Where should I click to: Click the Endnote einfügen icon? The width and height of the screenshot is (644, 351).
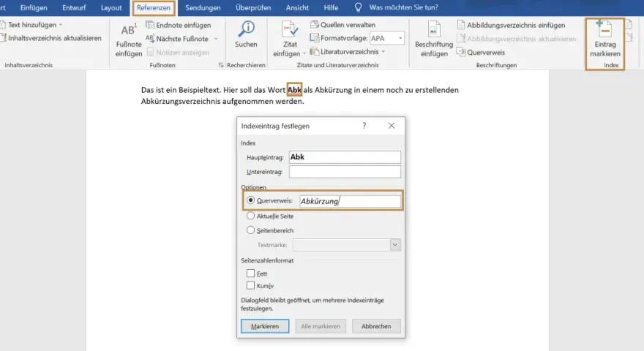pos(150,25)
